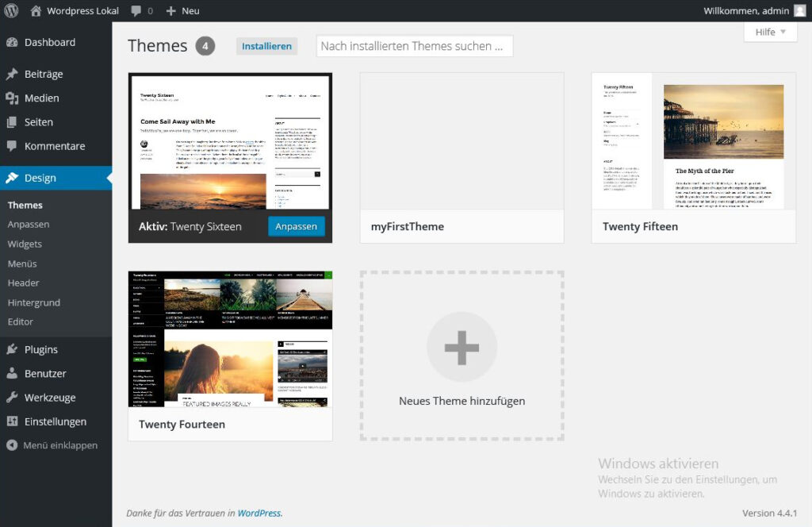812x527 pixels.
Task: Open the Hintergrund submenu item
Action: click(x=33, y=302)
